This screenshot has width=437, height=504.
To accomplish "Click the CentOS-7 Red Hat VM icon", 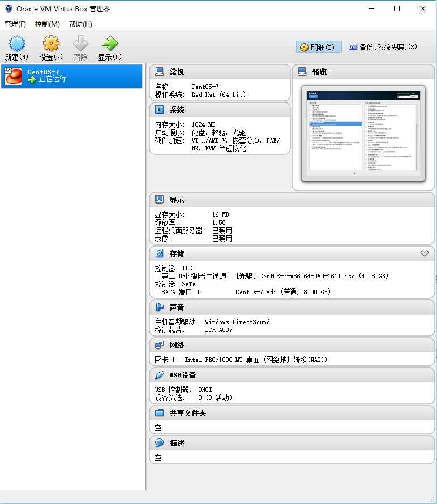I will tap(13, 76).
